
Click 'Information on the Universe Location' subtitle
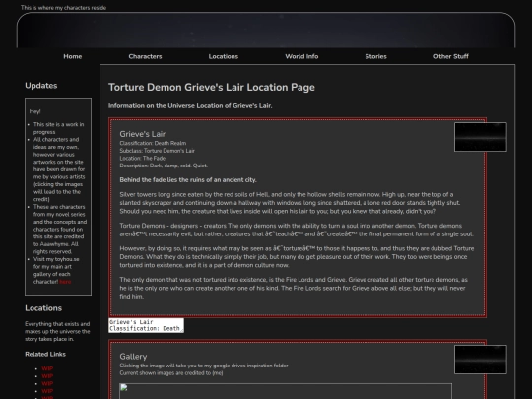pyautogui.click(x=190, y=106)
